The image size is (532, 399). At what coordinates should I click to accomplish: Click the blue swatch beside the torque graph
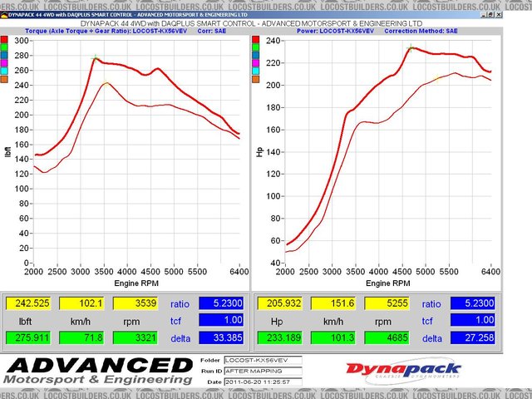tap(6, 59)
